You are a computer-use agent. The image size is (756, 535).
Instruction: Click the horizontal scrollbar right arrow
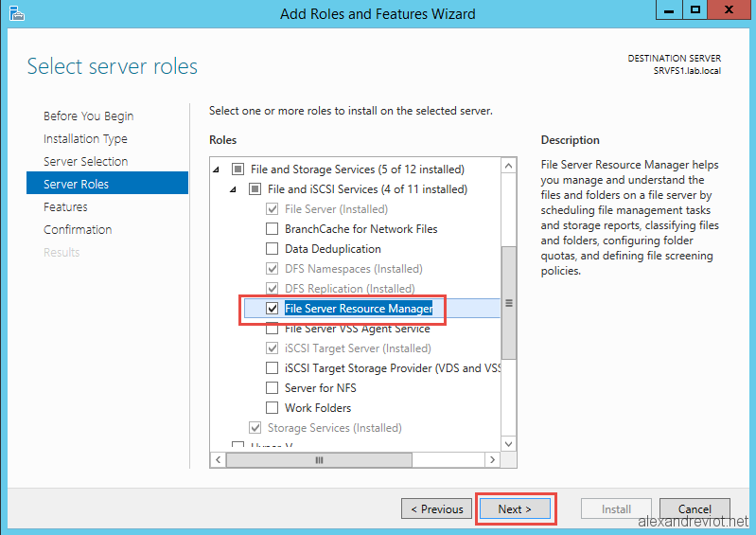click(492, 460)
